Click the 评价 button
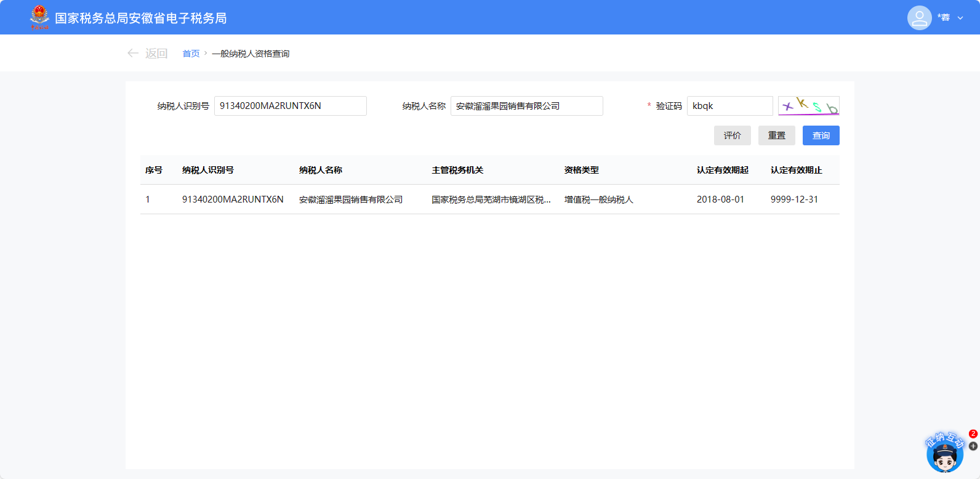 pos(732,135)
